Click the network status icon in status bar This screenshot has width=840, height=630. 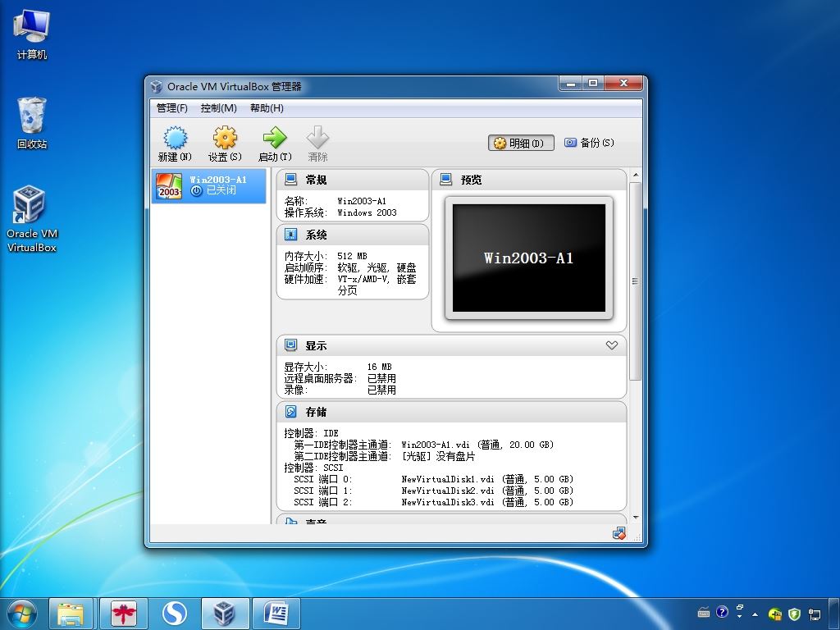[x=619, y=533]
